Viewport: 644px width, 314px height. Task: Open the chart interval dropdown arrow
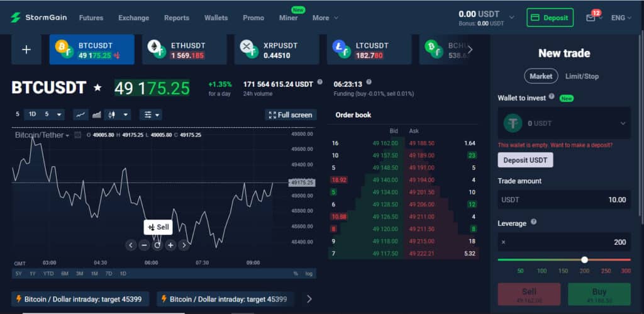(59, 115)
